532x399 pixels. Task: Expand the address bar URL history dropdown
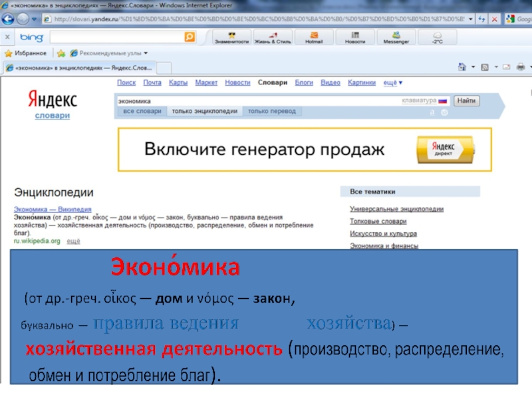click(x=471, y=19)
